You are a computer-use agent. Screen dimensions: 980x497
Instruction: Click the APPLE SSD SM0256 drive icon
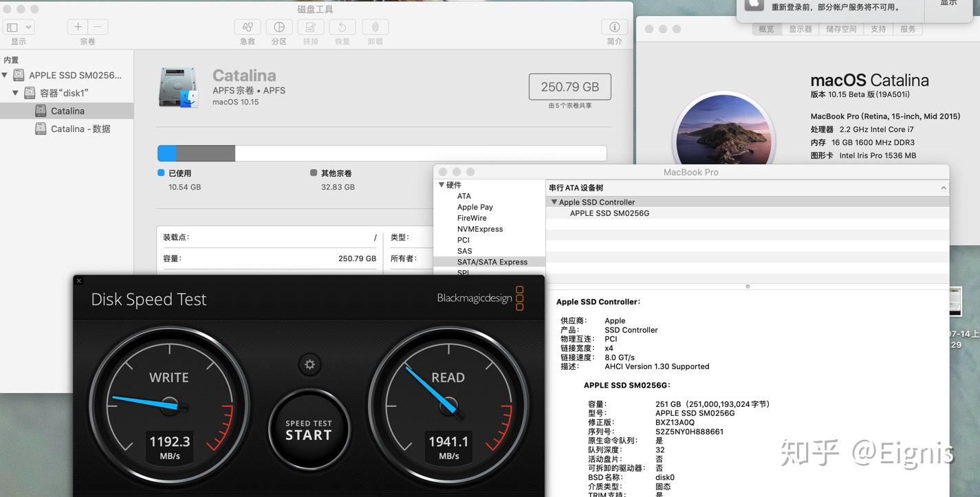tap(19, 75)
